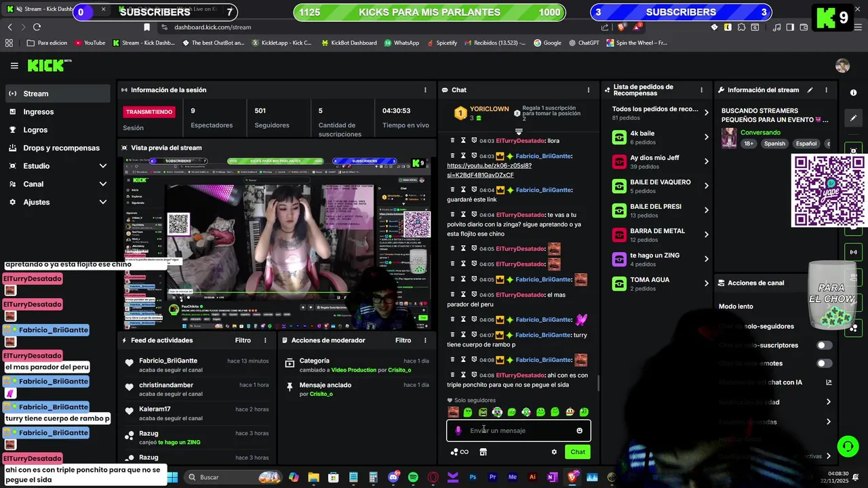
Task: Open chat settings gear icon
Action: tap(554, 452)
